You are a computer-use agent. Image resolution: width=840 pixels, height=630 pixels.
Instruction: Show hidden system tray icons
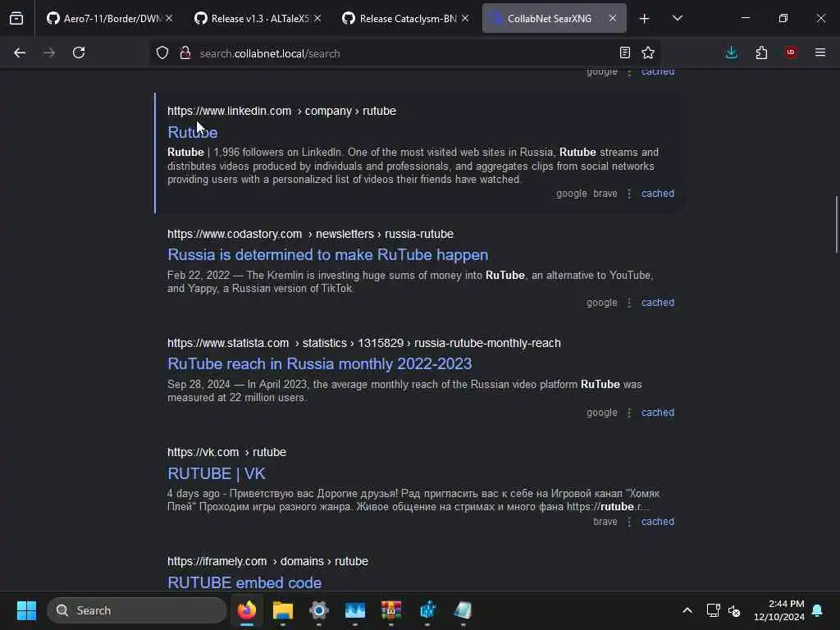click(x=687, y=610)
